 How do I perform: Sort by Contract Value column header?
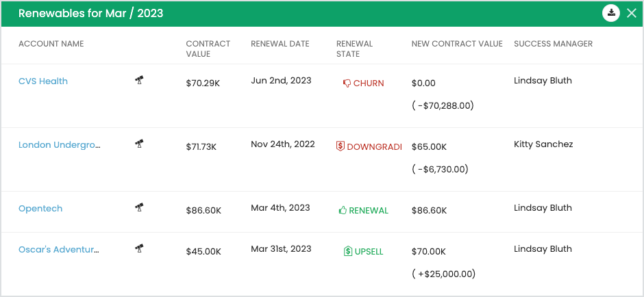click(208, 49)
